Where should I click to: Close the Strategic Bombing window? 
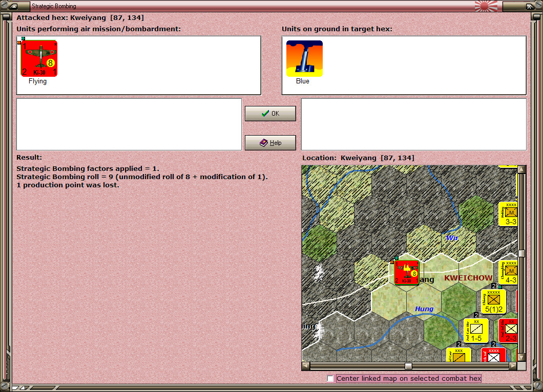pyautogui.click(x=529, y=6)
